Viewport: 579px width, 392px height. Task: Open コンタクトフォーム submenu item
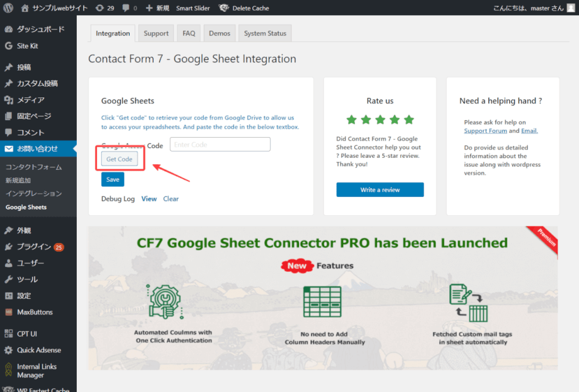[33, 167]
